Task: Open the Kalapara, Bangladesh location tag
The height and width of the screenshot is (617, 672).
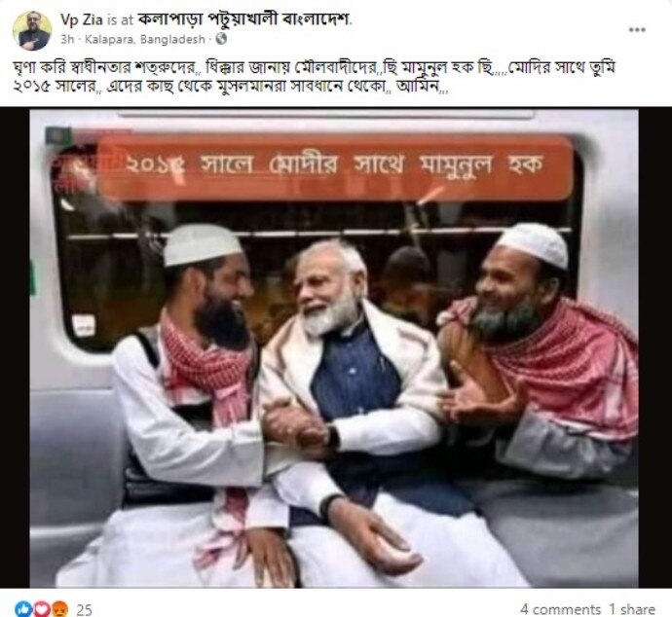Action: click(x=145, y=39)
